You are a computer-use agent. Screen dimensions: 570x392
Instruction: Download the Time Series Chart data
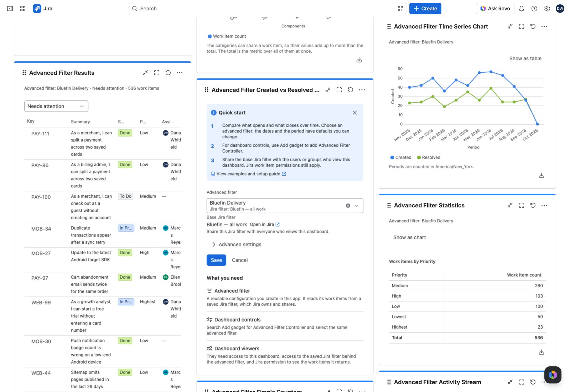coord(541,175)
